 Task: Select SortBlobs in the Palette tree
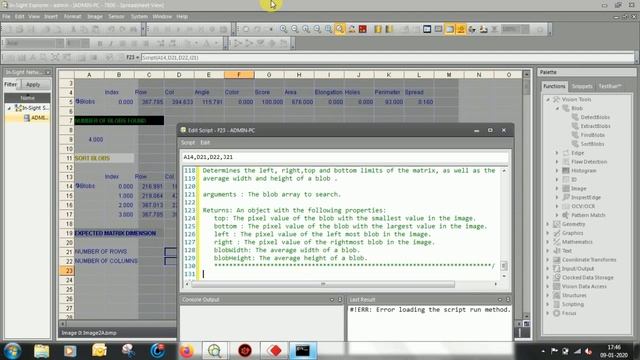592,144
